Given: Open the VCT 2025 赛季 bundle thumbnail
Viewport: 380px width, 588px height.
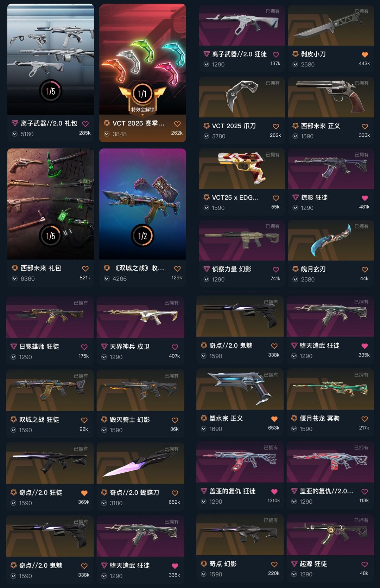Looking at the screenshot, I should [142, 59].
